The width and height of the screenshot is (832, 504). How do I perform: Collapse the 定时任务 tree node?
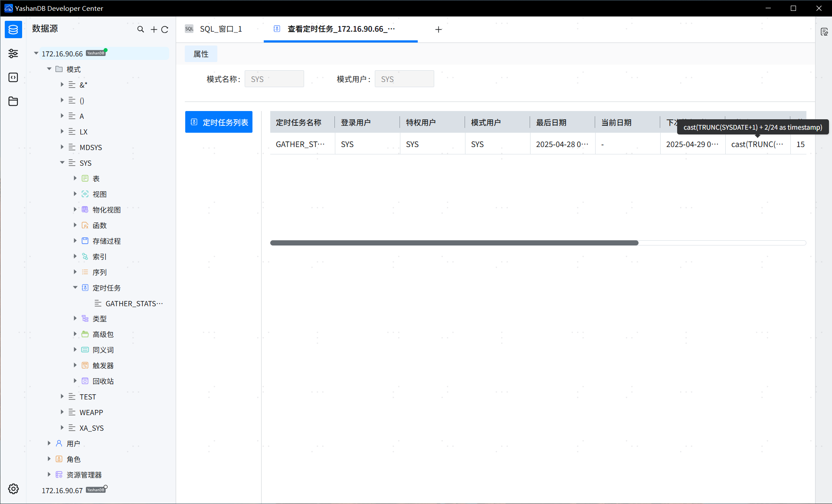pos(75,288)
